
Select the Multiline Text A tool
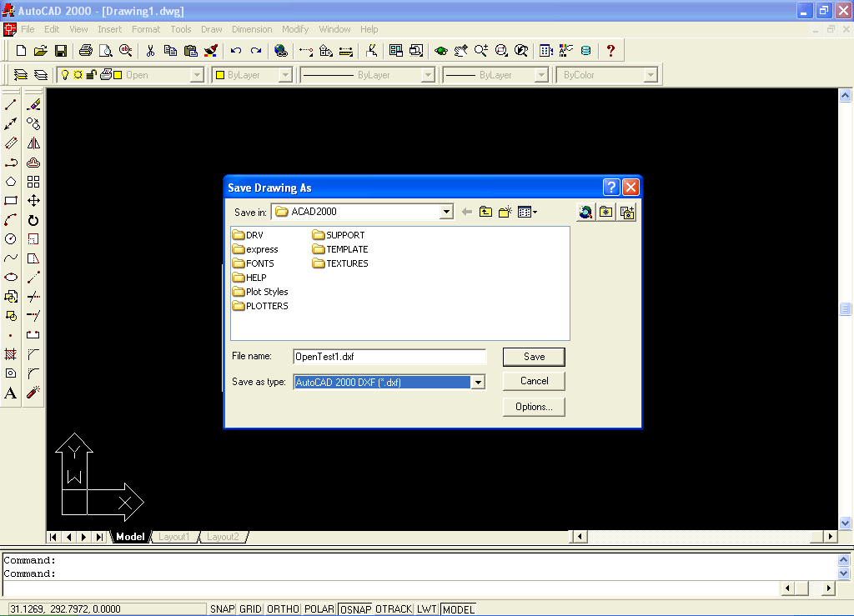(x=10, y=393)
